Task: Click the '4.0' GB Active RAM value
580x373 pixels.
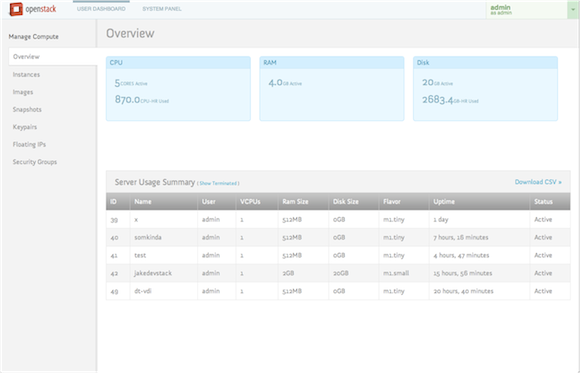Action: coord(276,83)
